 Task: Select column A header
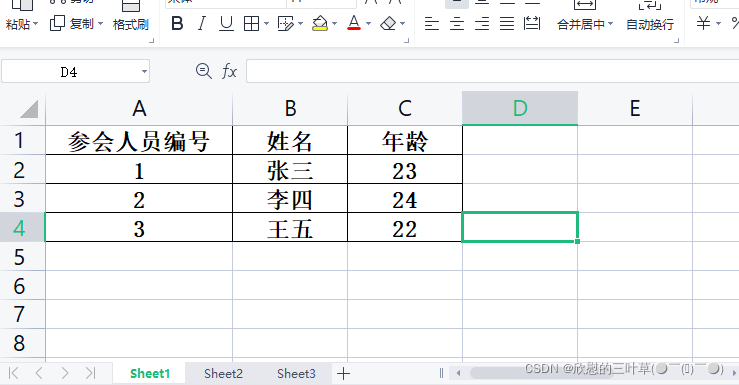tap(139, 108)
